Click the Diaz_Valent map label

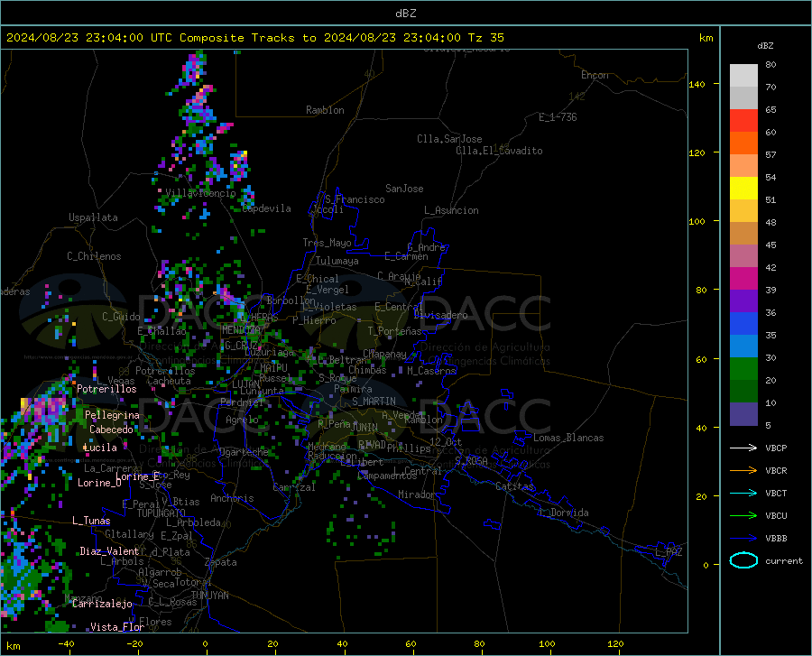click(109, 551)
